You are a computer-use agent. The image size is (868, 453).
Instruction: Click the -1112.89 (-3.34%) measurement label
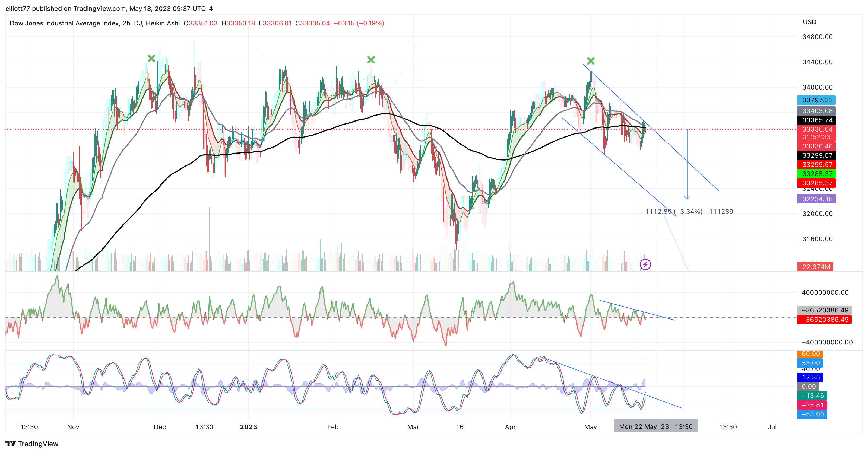coord(687,212)
